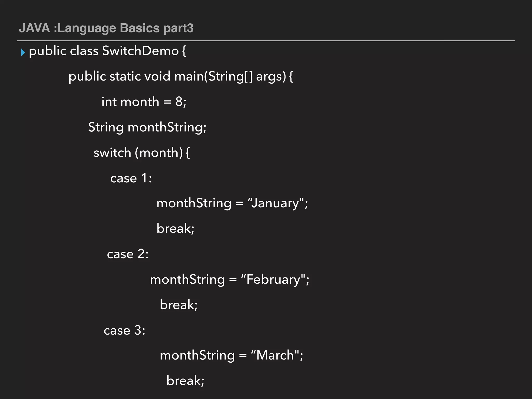The width and height of the screenshot is (532, 399).
Task: Click the monthString = "February"; assignment line
Action: (x=230, y=280)
